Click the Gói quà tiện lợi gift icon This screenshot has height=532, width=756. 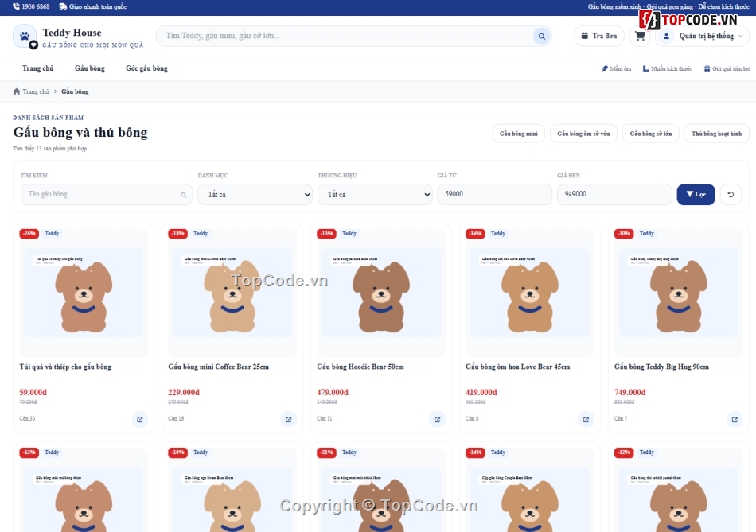pyautogui.click(x=707, y=68)
